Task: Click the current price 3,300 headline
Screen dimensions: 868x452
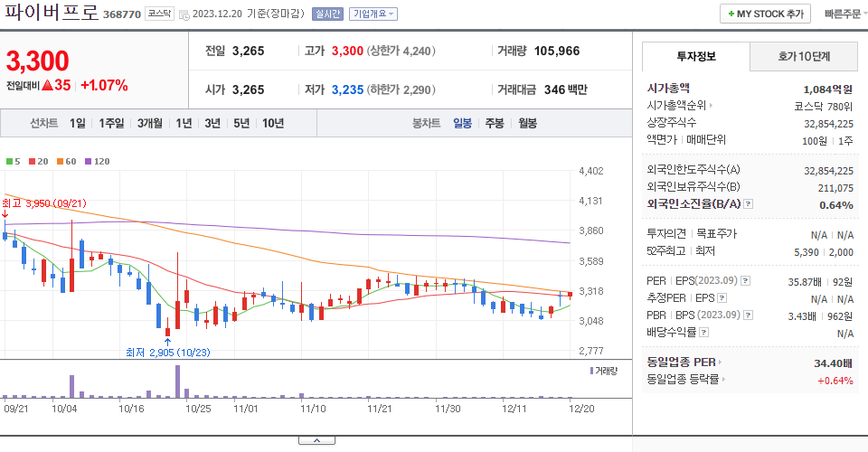Action: point(38,61)
